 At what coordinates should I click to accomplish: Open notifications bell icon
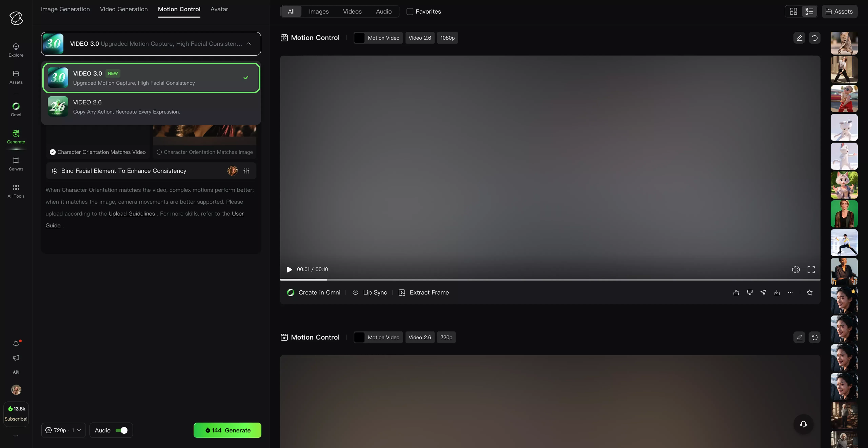16,343
